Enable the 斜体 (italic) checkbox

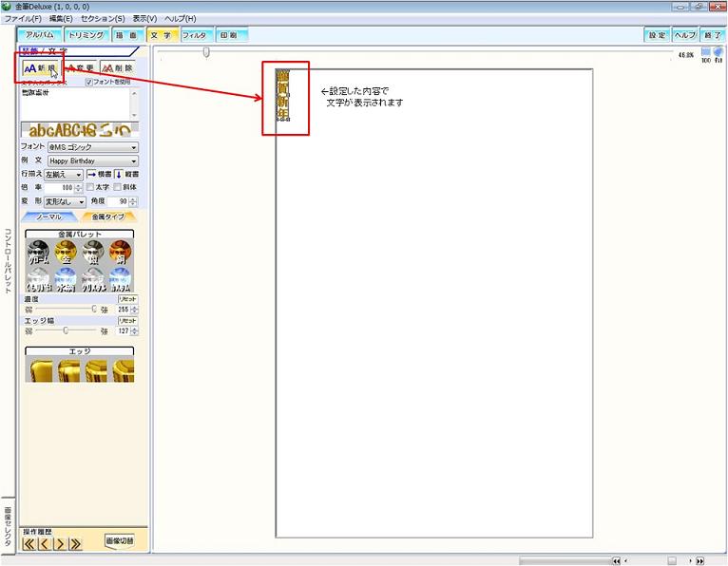pos(118,188)
